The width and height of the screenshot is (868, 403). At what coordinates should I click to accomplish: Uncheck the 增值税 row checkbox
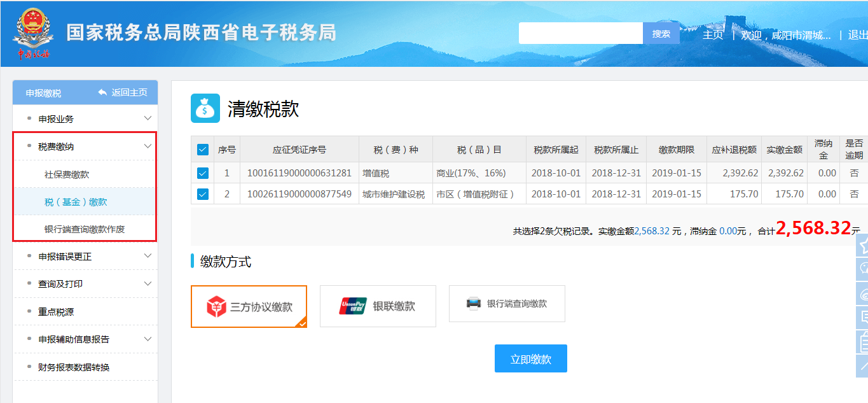202,173
